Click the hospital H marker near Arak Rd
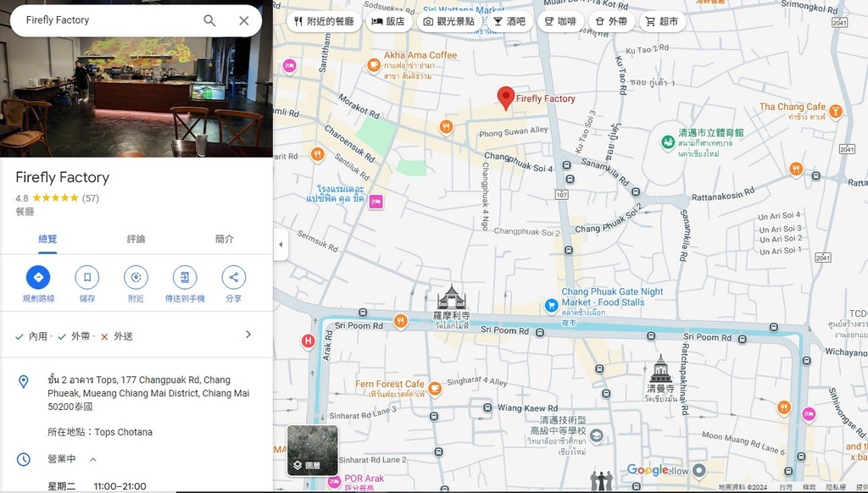This screenshot has width=868, height=493. (309, 341)
